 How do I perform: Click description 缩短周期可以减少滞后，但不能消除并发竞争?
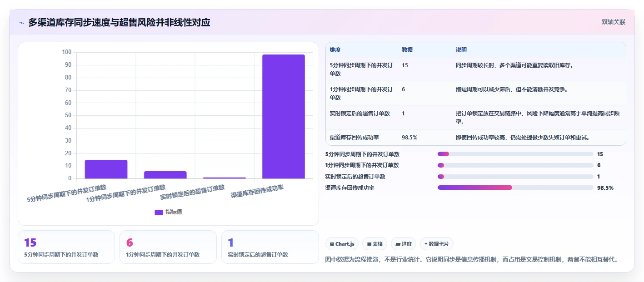512,89
